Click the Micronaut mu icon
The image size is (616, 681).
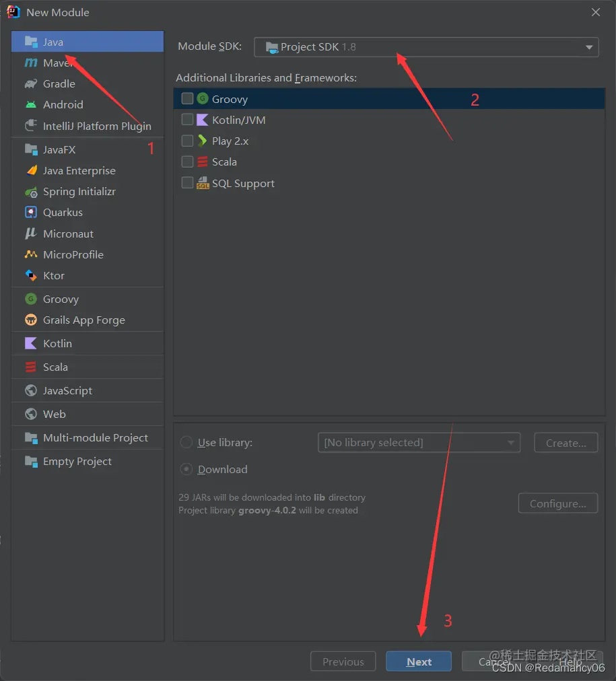tap(30, 234)
